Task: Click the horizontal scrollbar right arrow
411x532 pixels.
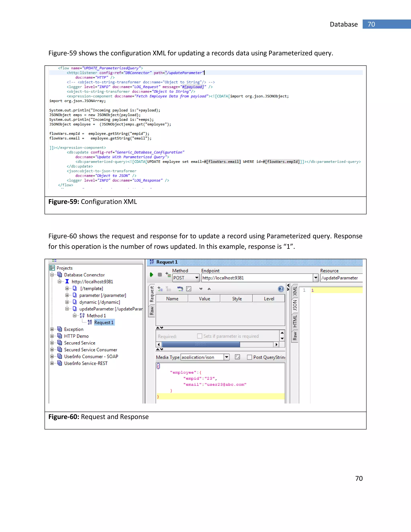Action: 276,344
